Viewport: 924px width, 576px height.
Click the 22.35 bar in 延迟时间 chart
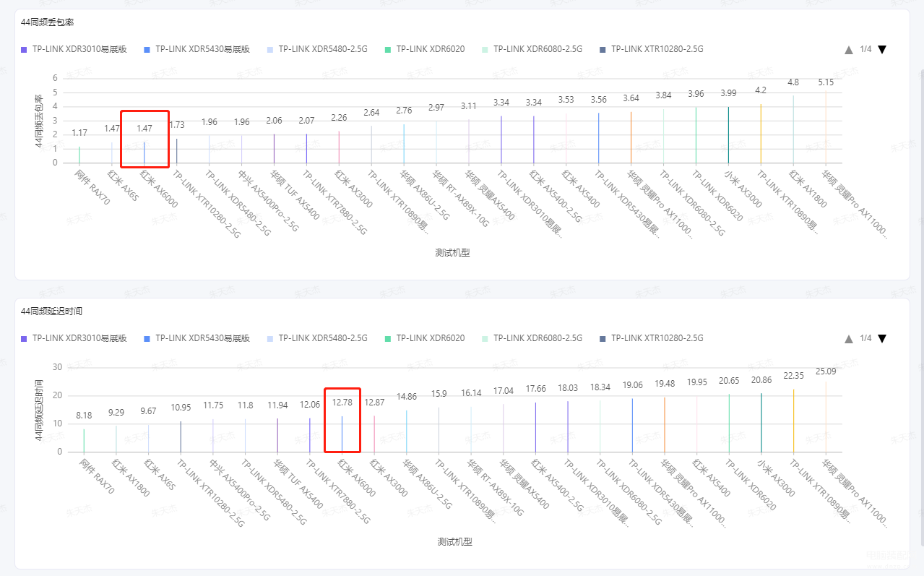794,421
